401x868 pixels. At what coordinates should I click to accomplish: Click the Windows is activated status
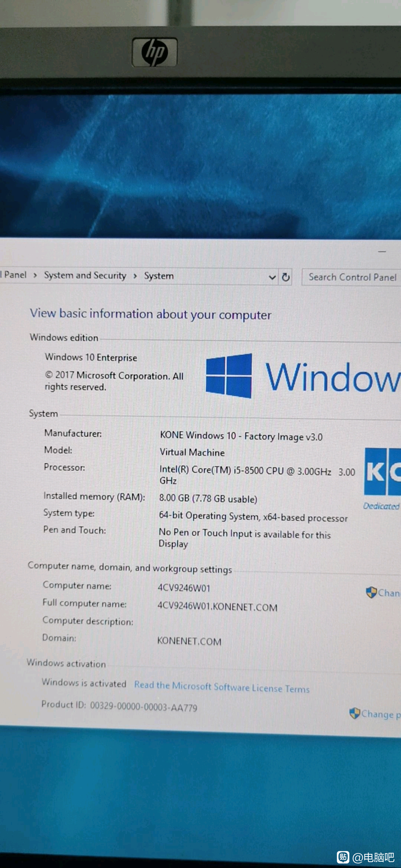point(84,683)
